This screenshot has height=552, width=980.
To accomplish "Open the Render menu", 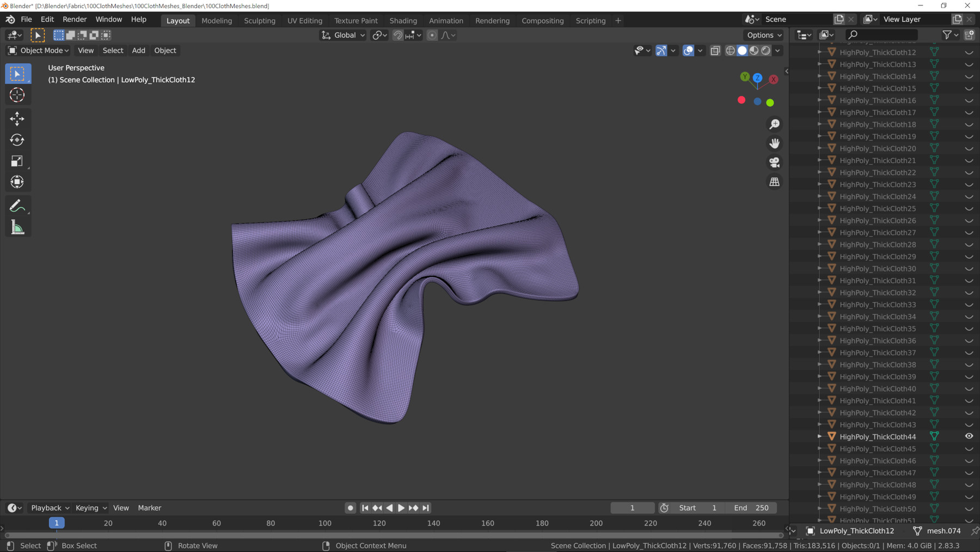I will (75, 20).
